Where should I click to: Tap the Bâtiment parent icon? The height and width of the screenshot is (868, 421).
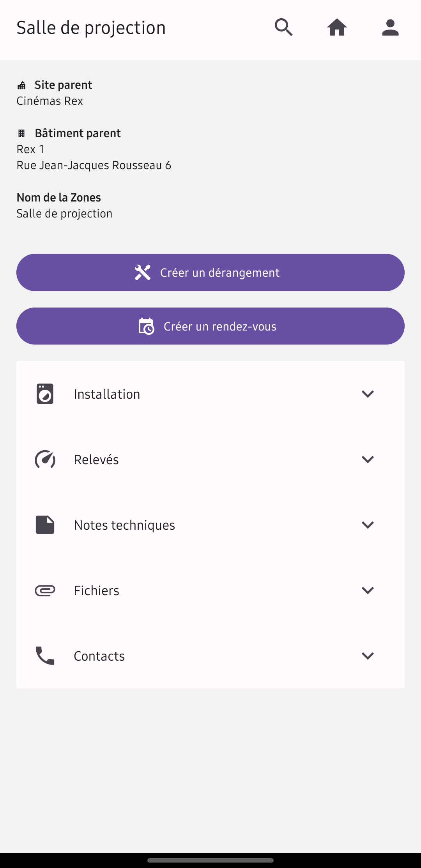[21, 133]
